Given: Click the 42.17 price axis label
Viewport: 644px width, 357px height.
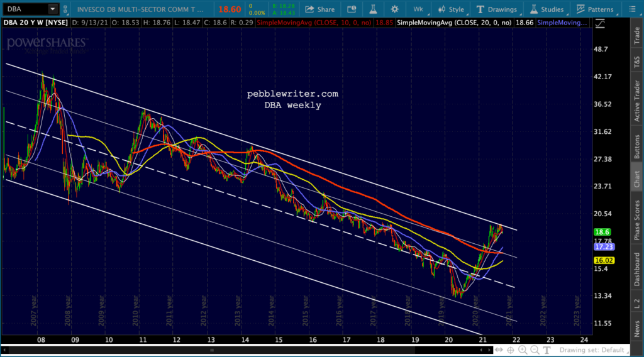Looking at the screenshot, I should pos(602,77).
